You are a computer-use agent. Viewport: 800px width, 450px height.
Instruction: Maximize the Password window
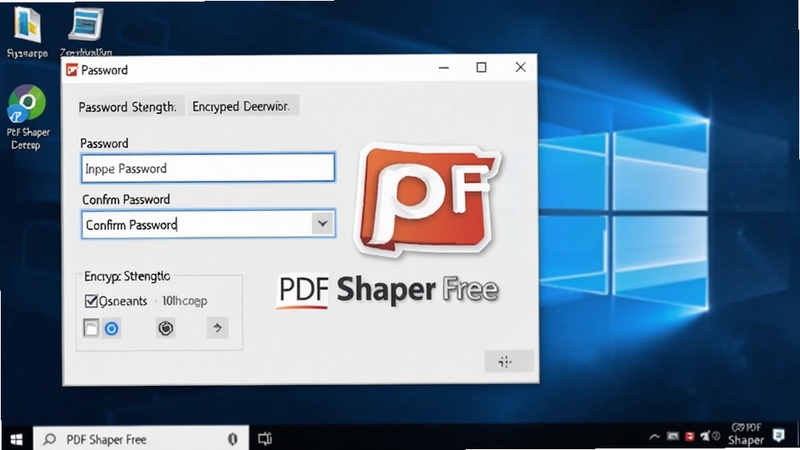(481, 67)
